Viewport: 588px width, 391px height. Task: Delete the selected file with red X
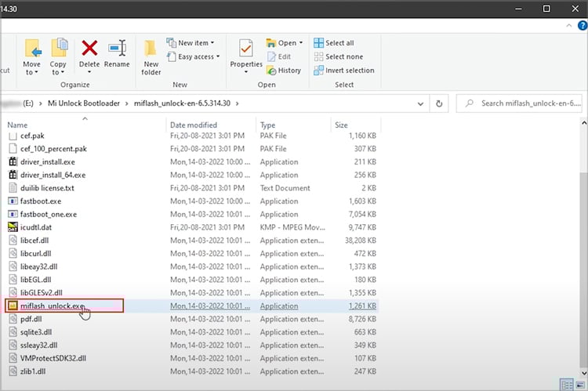tap(89, 48)
